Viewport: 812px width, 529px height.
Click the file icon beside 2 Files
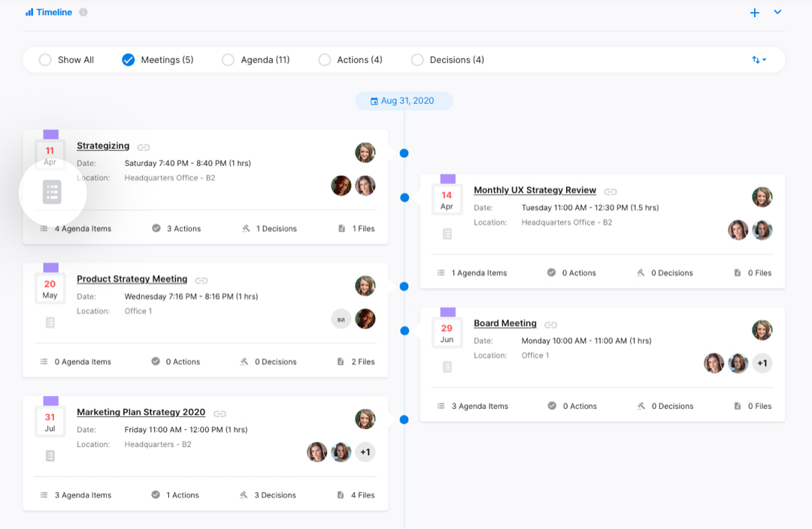tap(341, 361)
